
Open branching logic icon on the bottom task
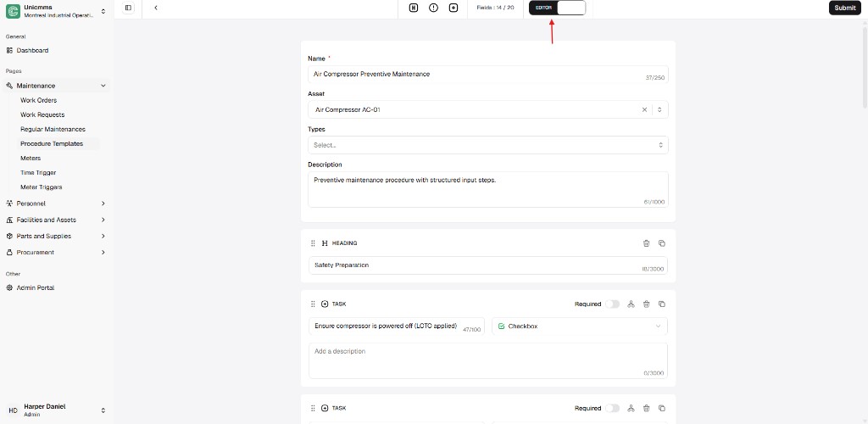pos(631,408)
